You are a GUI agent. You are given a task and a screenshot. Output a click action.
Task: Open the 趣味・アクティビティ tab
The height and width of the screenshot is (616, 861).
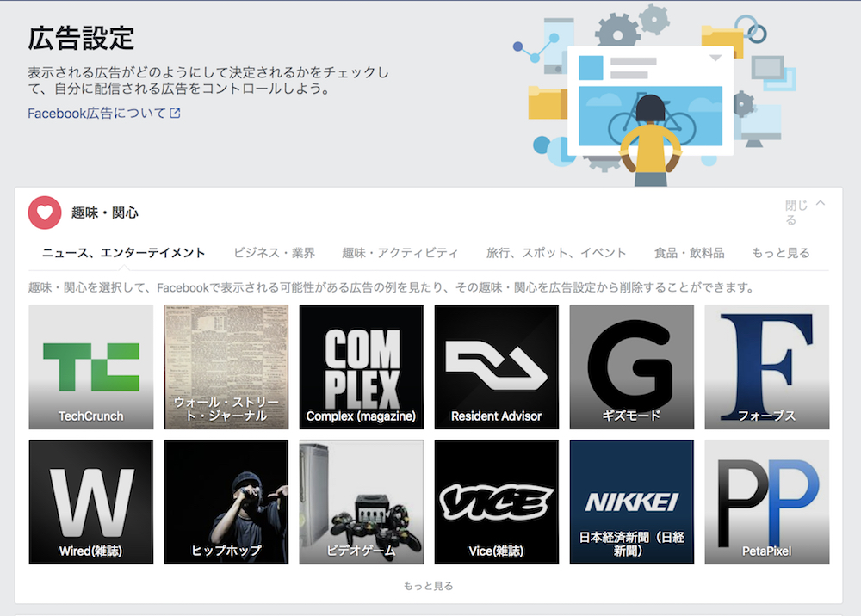(x=400, y=253)
